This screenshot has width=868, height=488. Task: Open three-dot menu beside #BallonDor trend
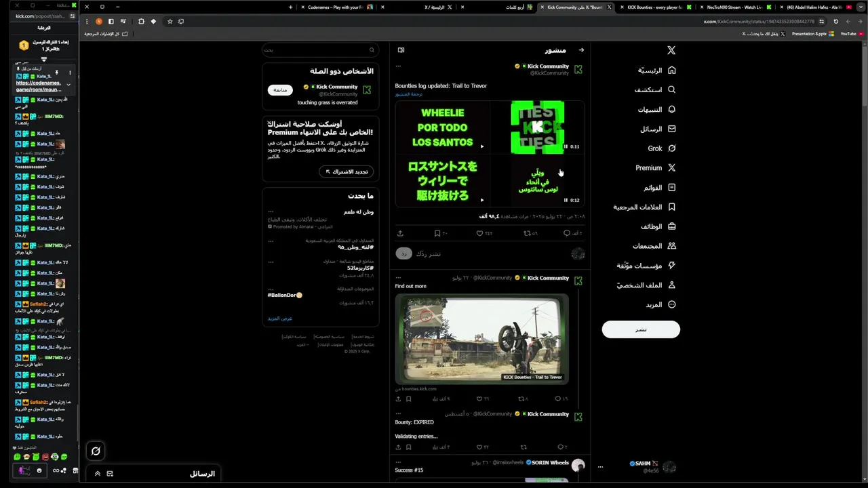[271, 289]
